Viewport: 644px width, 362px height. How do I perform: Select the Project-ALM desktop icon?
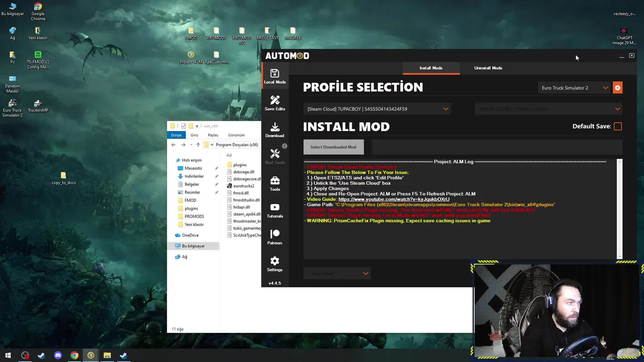point(191,57)
